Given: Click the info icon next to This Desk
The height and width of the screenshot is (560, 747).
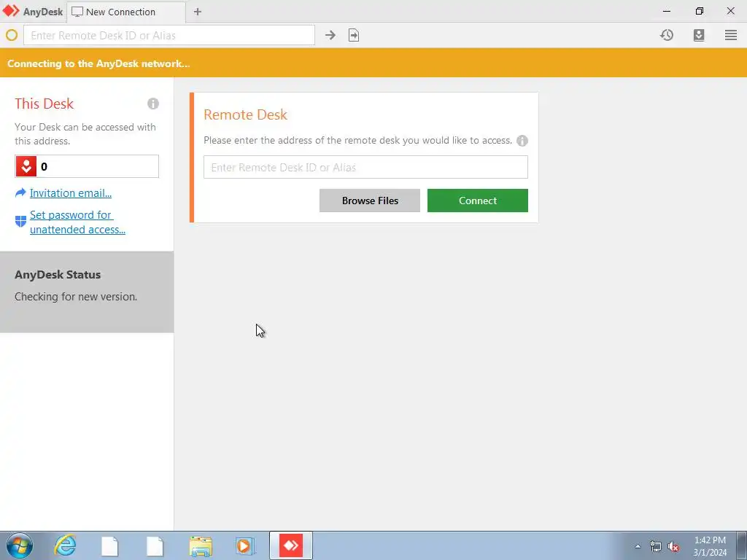Looking at the screenshot, I should [153, 104].
